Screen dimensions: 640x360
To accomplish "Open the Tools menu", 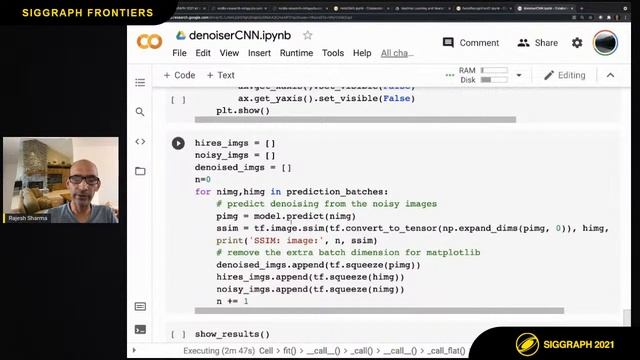I will click(x=333, y=53).
